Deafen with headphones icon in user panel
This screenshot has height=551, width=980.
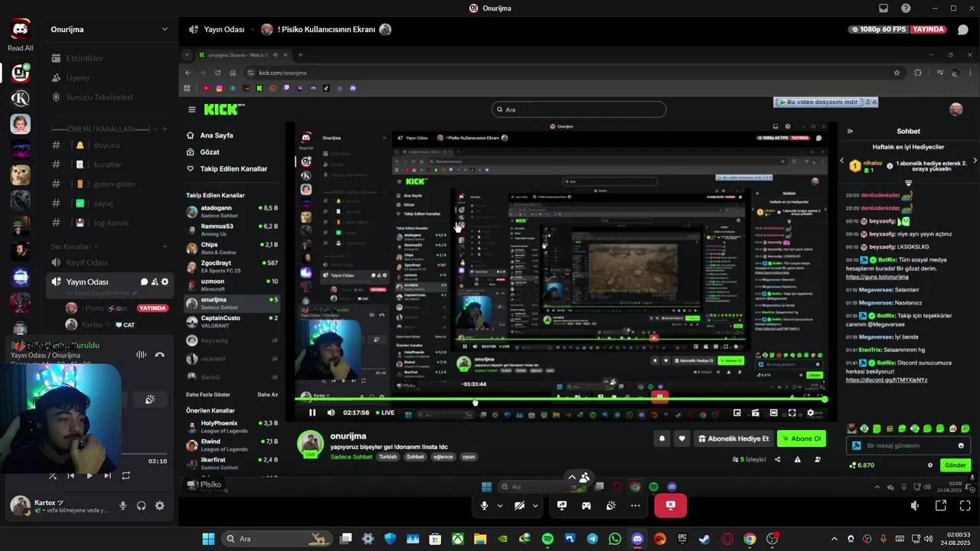141,506
